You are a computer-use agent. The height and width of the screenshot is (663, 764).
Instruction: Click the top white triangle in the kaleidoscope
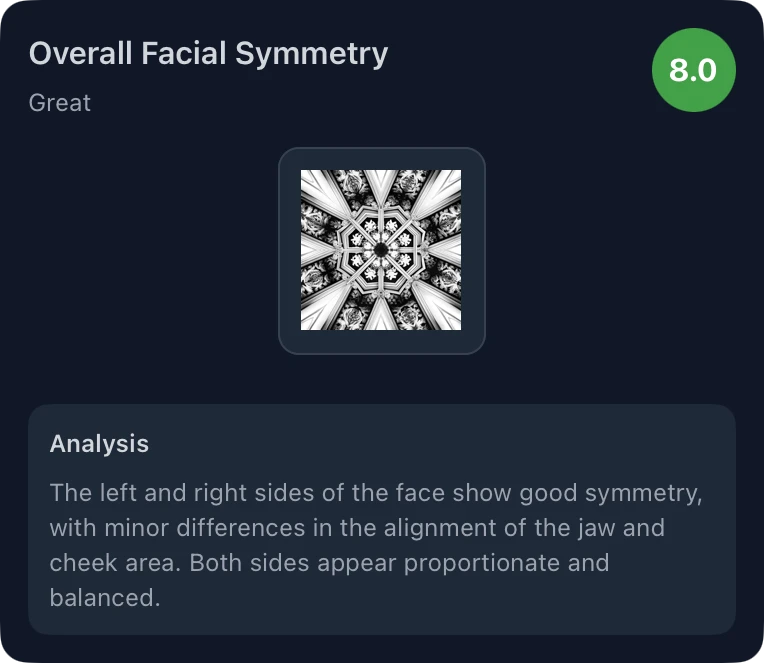click(381, 186)
